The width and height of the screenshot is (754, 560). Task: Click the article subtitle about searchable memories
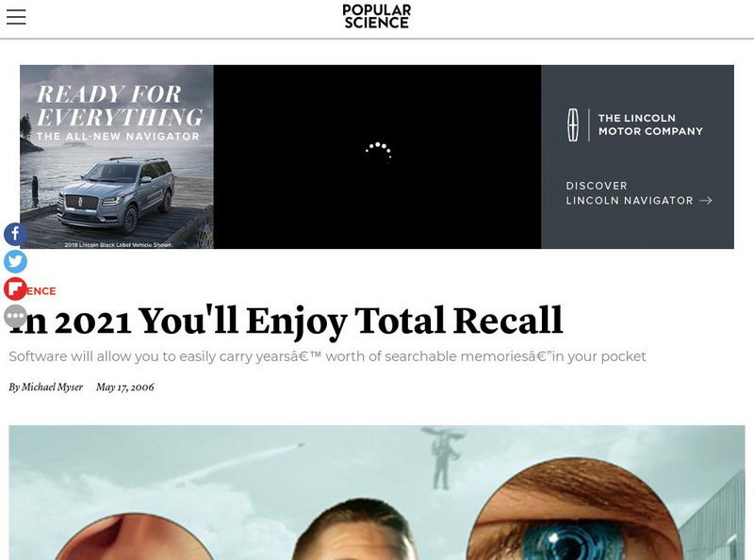coord(327,356)
